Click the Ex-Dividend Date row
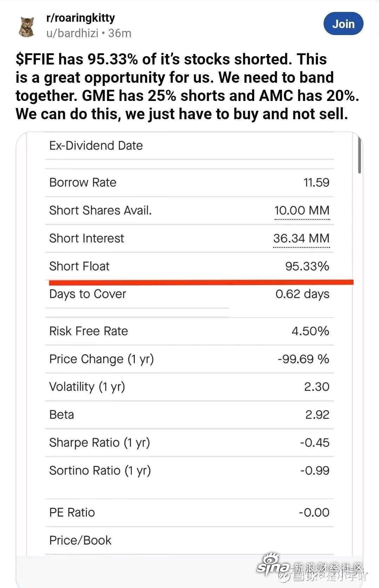Viewport: 379px width, 588px height. pos(189,146)
